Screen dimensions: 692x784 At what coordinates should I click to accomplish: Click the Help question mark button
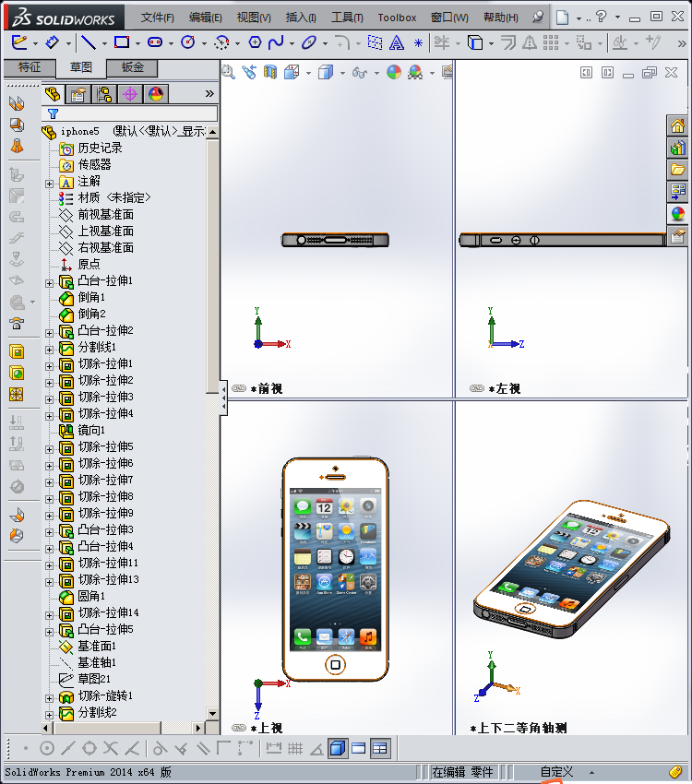[602, 17]
